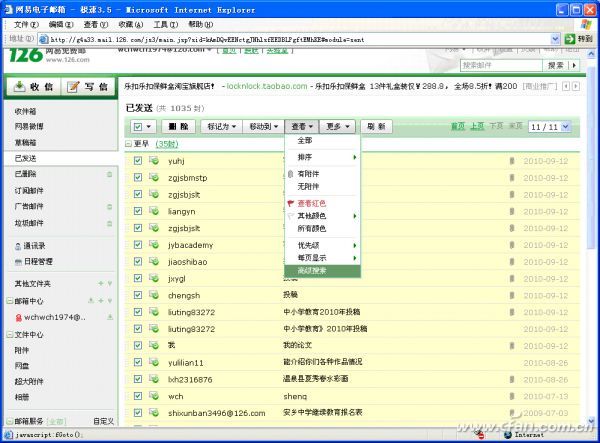Screen dimensions: 600x443
Task: Open the 移动到 dropdown
Action: [264, 127]
